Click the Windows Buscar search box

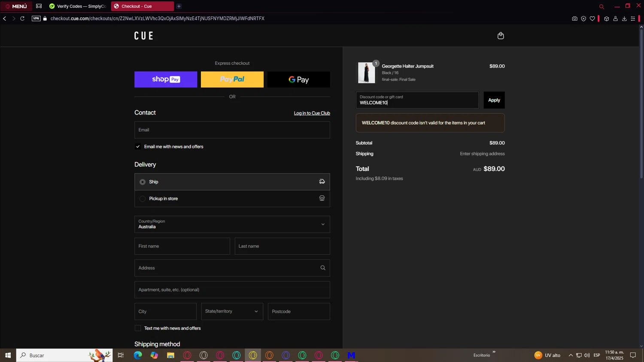pyautogui.click(x=64, y=355)
